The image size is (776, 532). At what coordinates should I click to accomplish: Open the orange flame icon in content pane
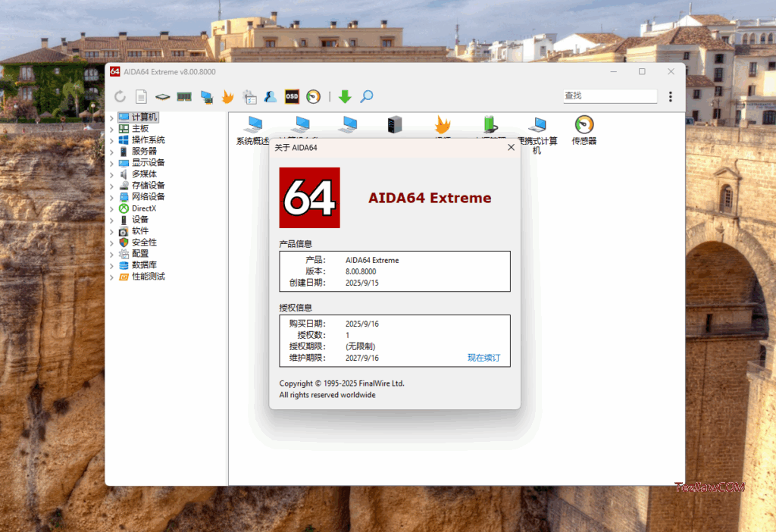click(x=443, y=125)
